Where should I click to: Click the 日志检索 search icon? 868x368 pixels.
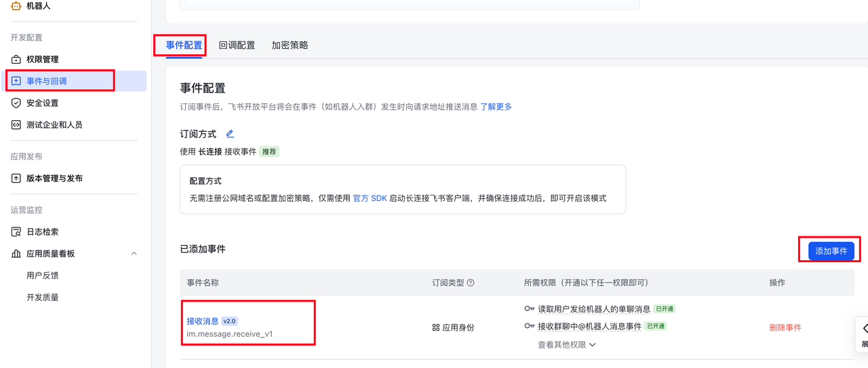[16, 232]
